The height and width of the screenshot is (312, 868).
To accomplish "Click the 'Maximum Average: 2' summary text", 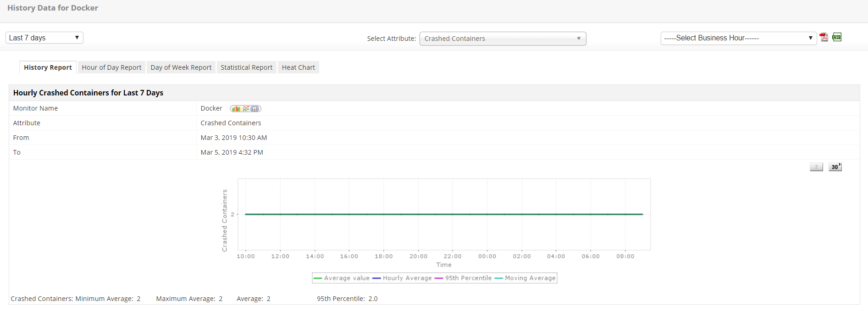I will [189, 299].
